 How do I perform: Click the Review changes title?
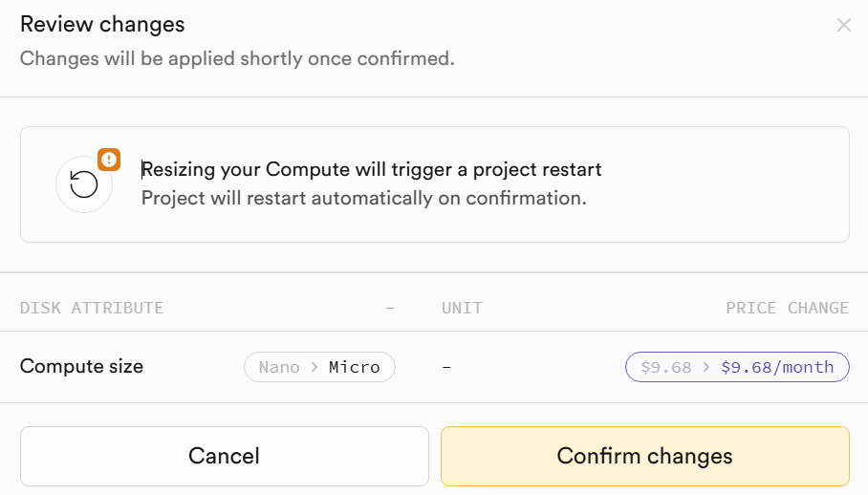[x=102, y=25]
